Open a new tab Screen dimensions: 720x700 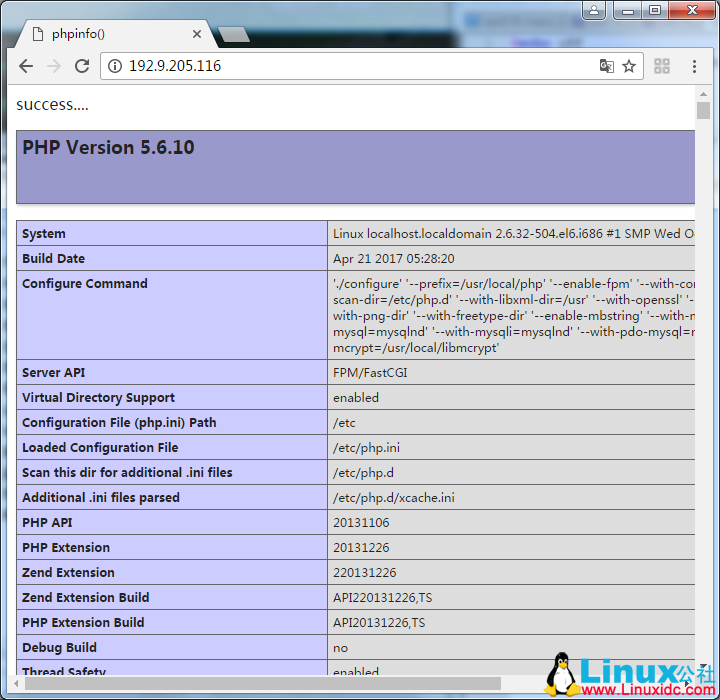233,35
